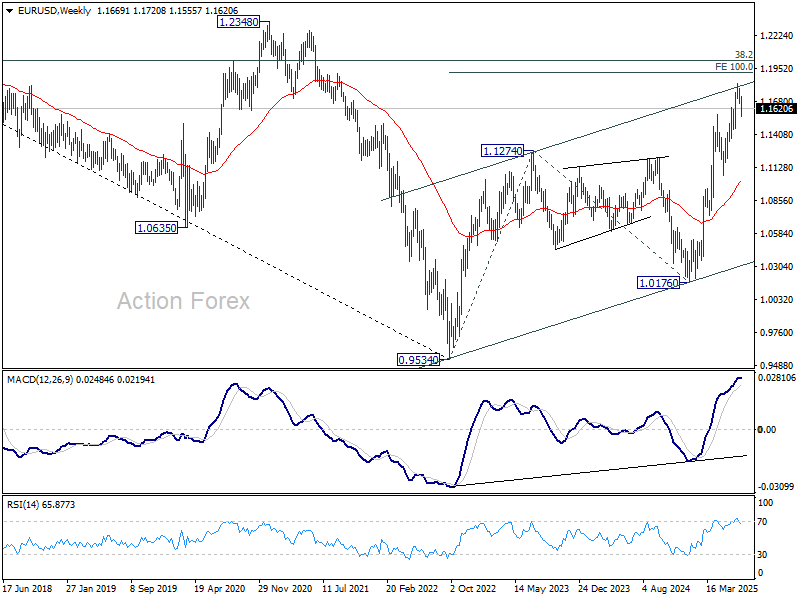
Task: Click the RSI 30 level axis label
Action: (762, 554)
